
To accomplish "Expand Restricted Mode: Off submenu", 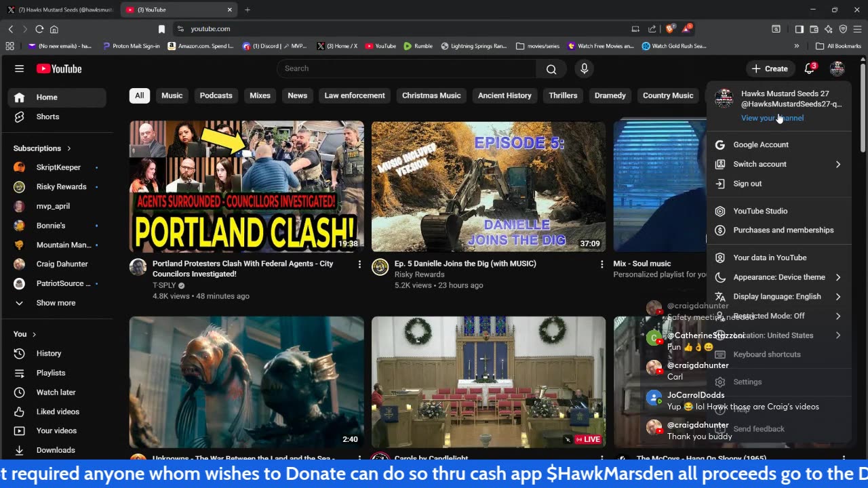I will coord(838,316).
